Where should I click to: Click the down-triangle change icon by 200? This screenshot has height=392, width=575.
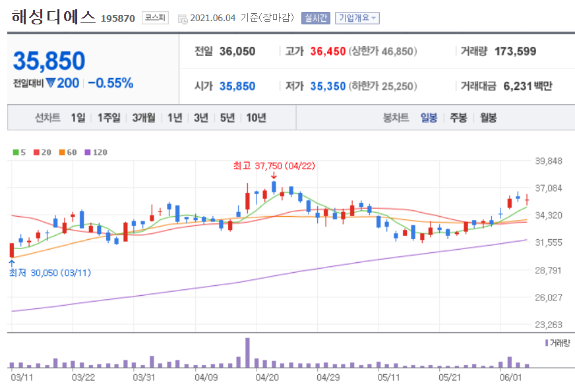point(51,83)
